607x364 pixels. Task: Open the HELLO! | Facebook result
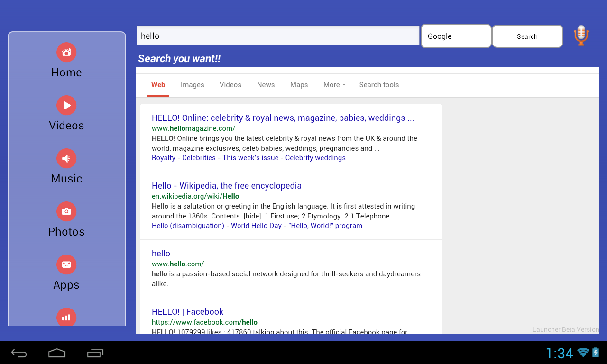click(187, 312)
